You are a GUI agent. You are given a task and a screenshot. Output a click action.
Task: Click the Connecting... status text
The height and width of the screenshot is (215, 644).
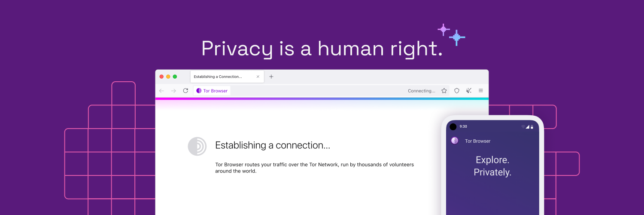pyautogui.click(x=421, y=91)
